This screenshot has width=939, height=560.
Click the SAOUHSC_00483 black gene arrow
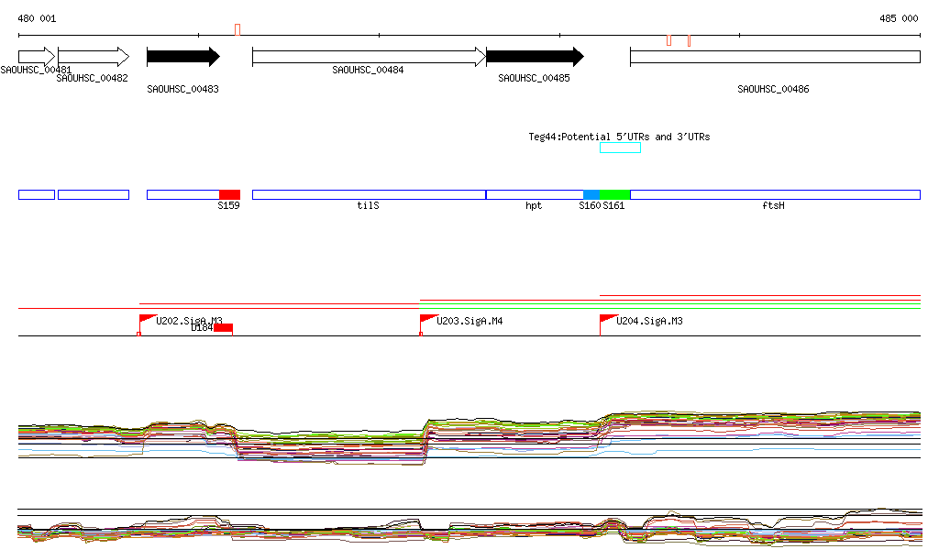tap(183, 57)
